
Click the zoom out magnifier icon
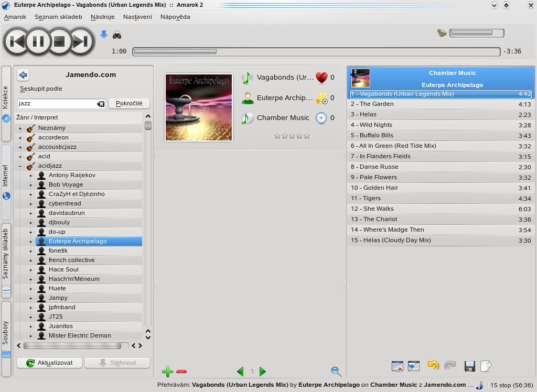point(336,372)
